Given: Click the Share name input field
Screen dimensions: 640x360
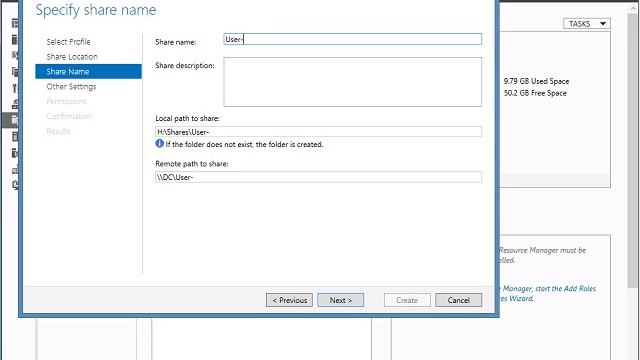Looking at the screenshot, I should pos(353,39).
